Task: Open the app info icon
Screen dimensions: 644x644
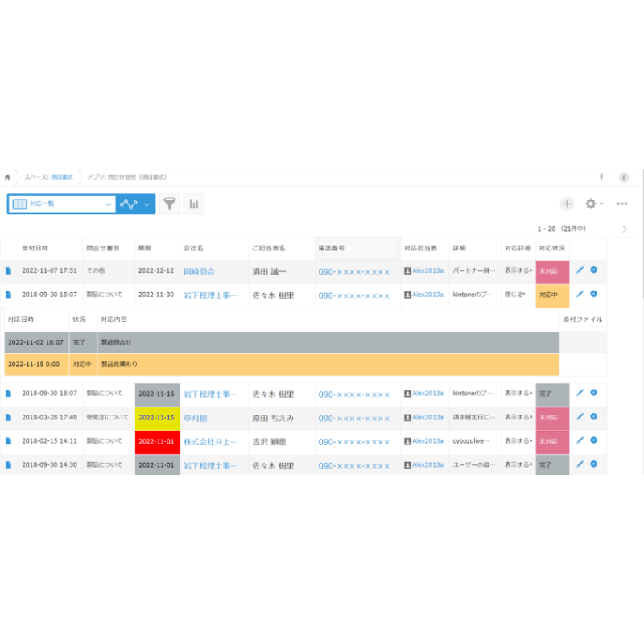Action: pos(624,177)
